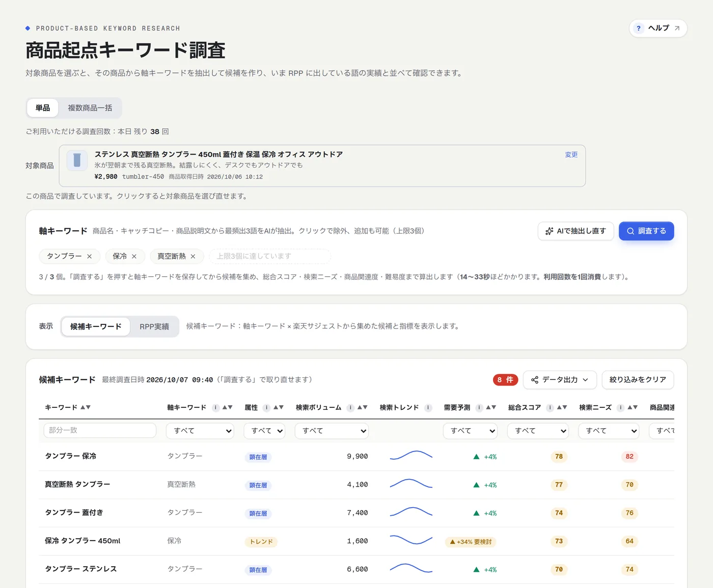Image resolution: width=713 pixels, height=588 pixels.
Task: Click trend sparkline in タンブラー 保冷 row
Action: [x=411, y=456]
